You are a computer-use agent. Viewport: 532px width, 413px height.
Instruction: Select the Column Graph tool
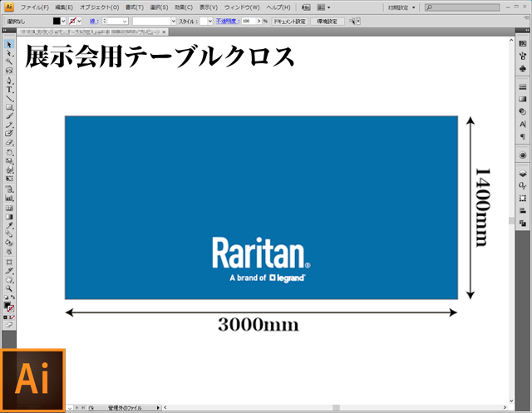click(9, 198)
